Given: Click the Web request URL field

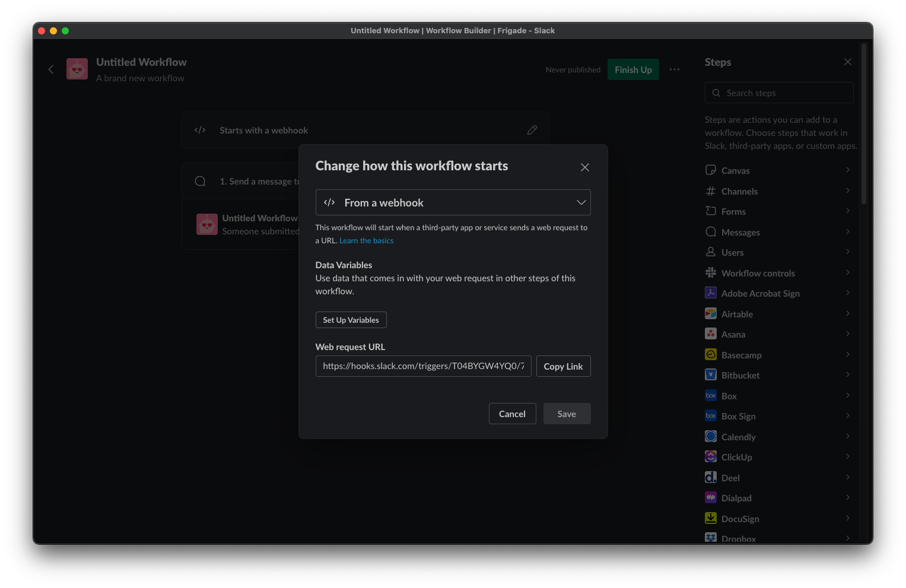Looking at the screenshot, I should click(x=423, y=366).
